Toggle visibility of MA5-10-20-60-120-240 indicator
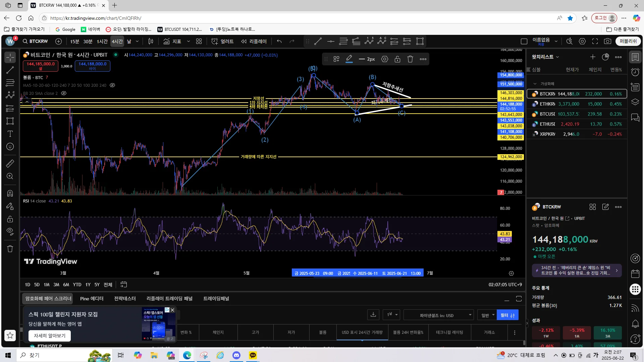 [112, 85]
